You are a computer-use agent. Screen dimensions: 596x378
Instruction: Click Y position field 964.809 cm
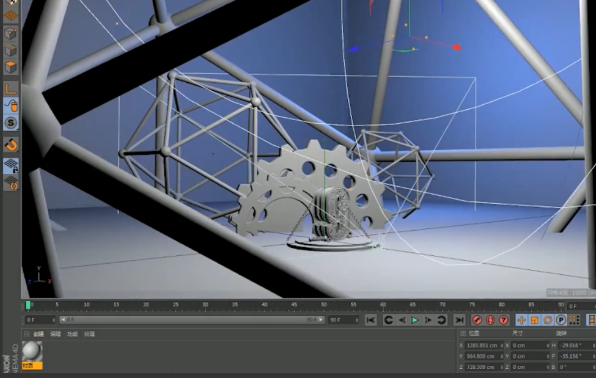click(x=484, y=356)
